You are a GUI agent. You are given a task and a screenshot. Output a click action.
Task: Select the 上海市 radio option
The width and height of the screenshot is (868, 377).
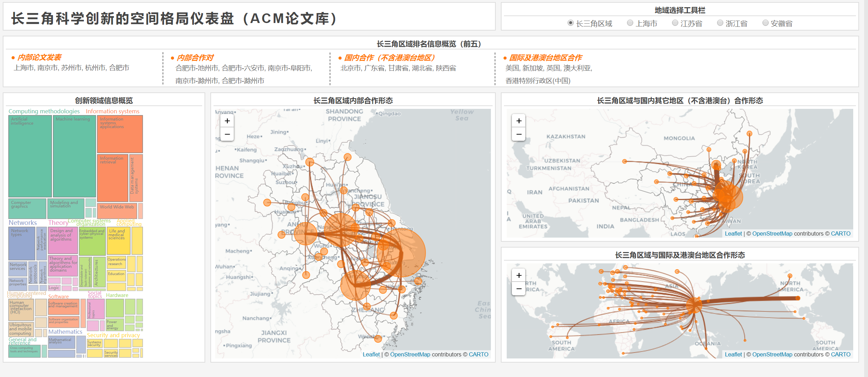[630, 23]
